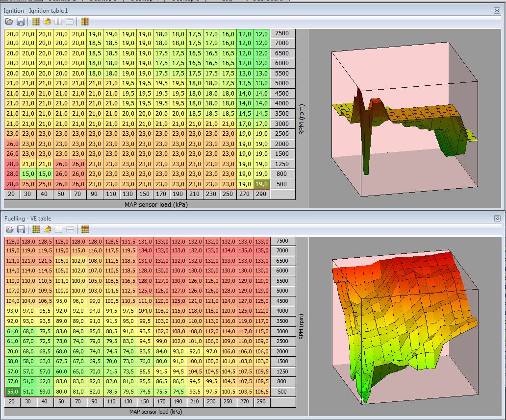Close the Ignition table 1 panel

coord(497,10)
